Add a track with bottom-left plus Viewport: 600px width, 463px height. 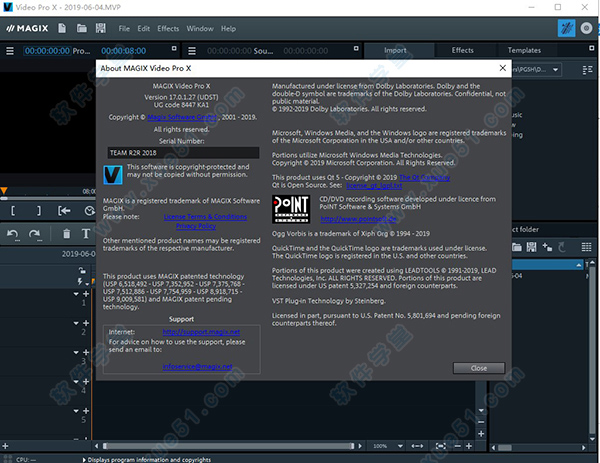(x=5, y=446)
